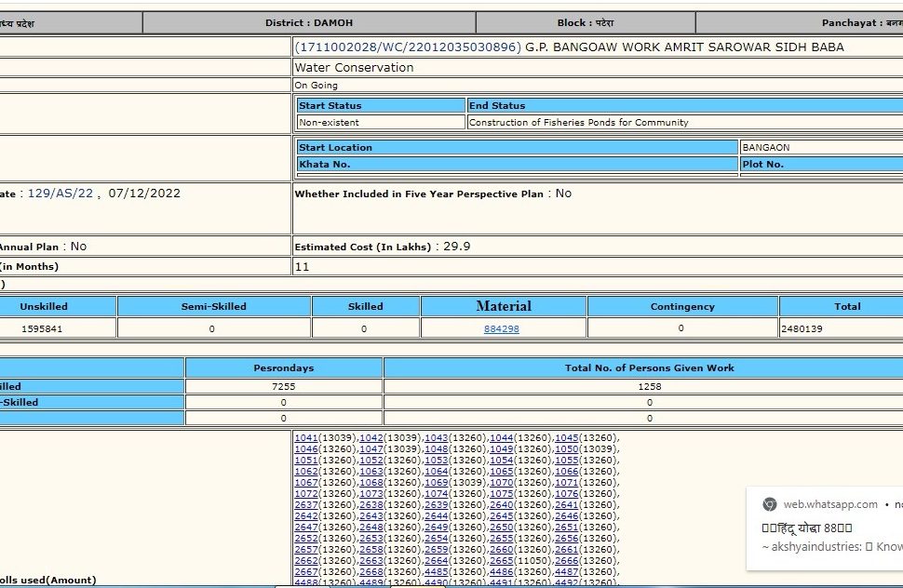Click the Khata No. label cell
Viewport: 903px width, 588px height.
point(518,164)
